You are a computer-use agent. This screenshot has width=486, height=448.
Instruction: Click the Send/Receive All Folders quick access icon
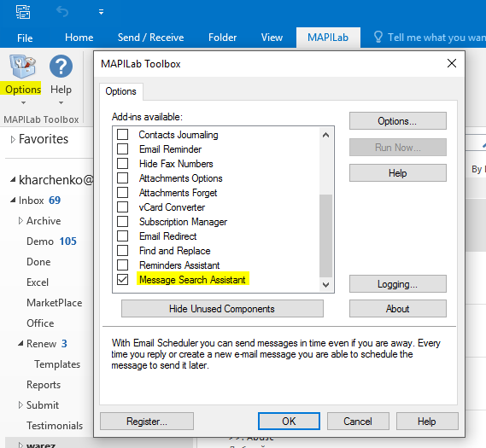point(23,12)
